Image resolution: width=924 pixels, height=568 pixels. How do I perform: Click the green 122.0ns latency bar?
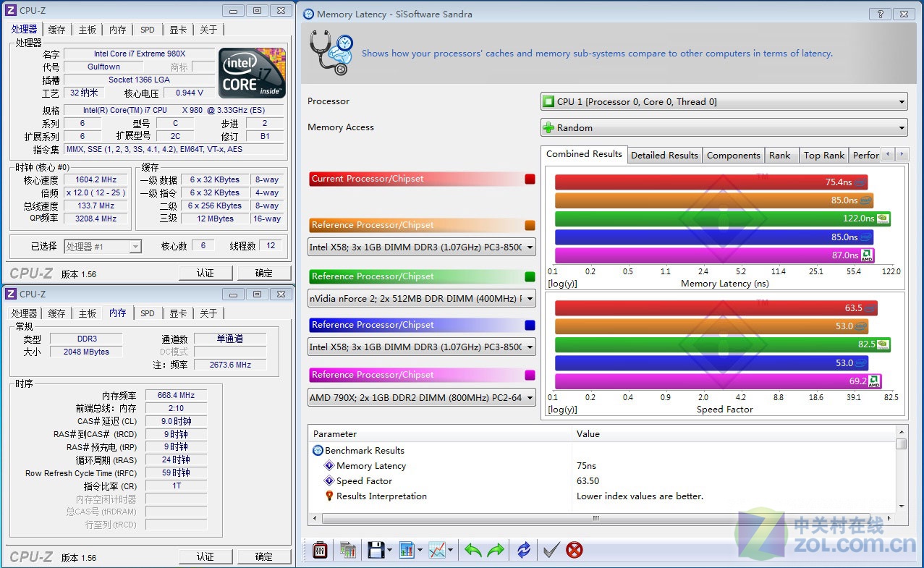coord(722,218)
